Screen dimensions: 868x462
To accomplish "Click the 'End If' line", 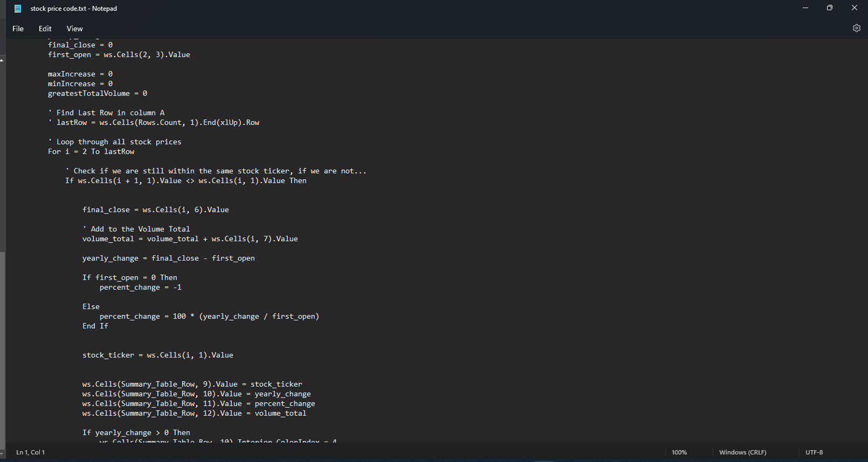I will (95, 326).
